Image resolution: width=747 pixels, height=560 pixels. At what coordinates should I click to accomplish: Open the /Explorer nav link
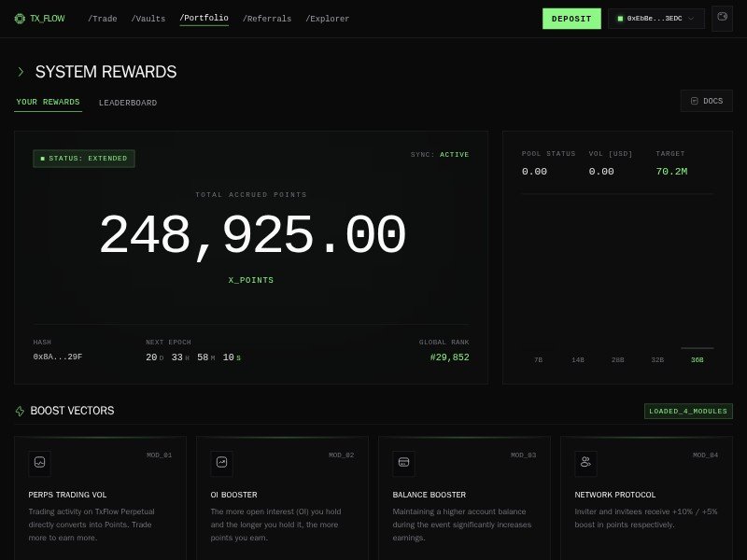327,19
